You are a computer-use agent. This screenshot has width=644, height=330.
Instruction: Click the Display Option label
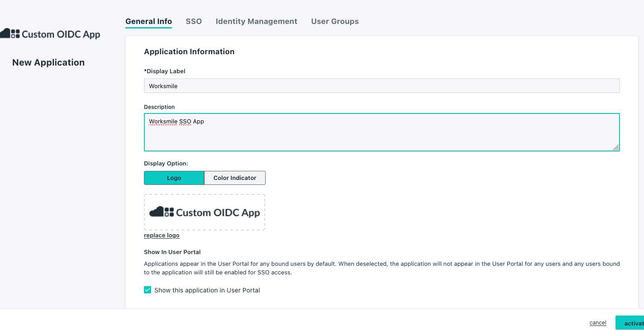pos(166,163)
